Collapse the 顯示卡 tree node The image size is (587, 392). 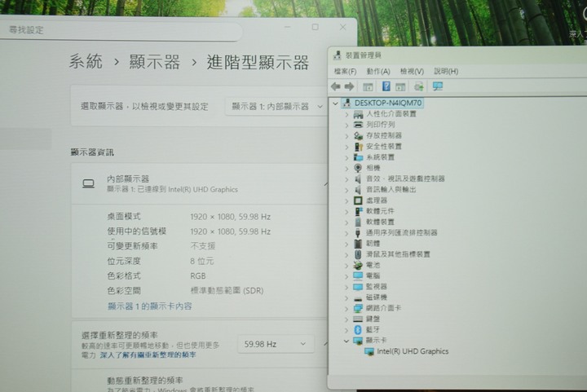346,341
